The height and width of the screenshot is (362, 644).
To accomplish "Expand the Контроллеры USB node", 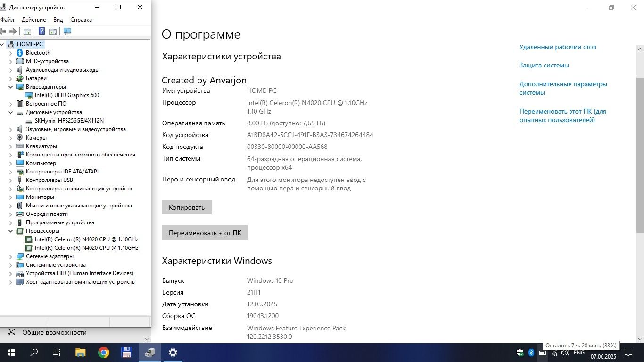I will (11, 180).
